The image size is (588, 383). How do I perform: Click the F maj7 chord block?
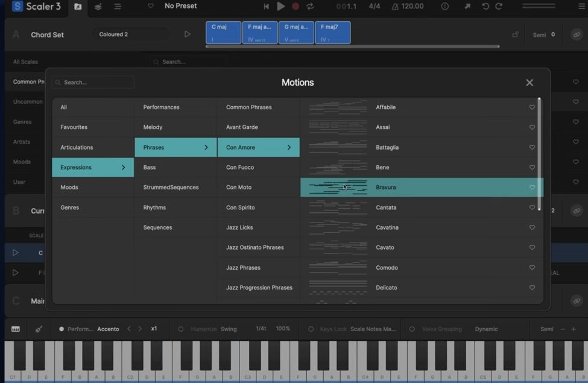[x=332, y=33]
